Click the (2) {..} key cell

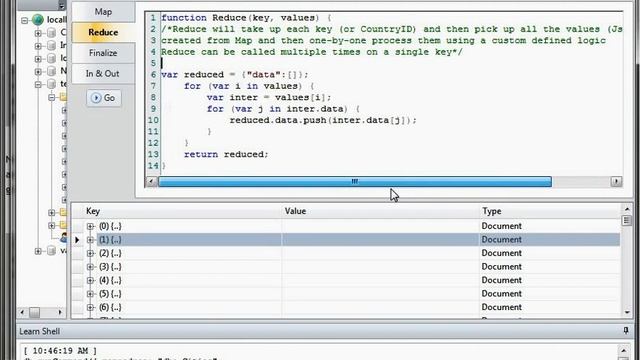pyautogui.click(x=110, y=253)
